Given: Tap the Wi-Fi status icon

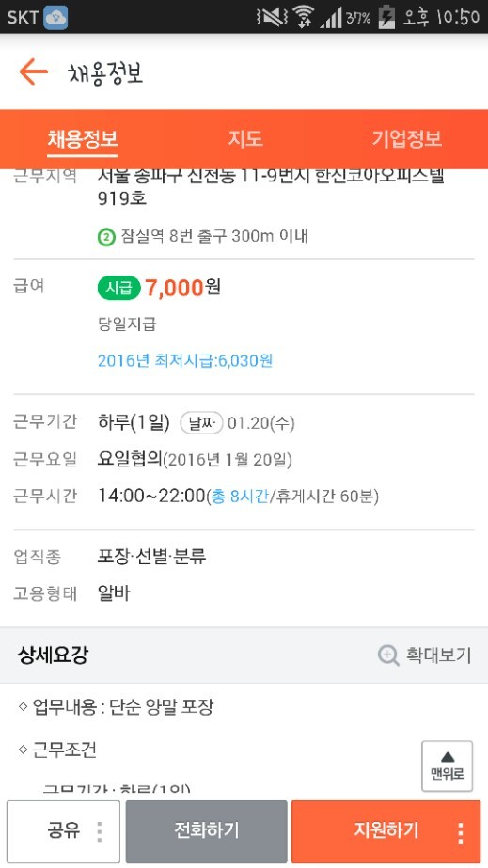Looking at the screenshot, I should tap(303, 17).
